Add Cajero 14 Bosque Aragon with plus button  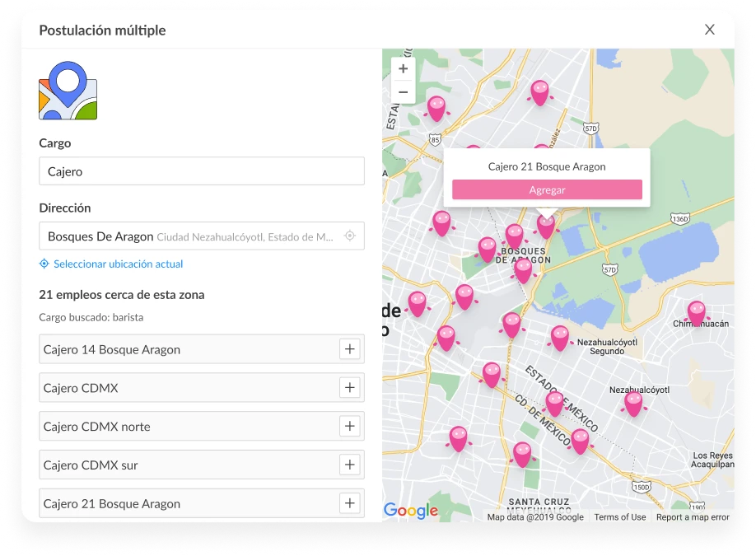pos(350,349)
